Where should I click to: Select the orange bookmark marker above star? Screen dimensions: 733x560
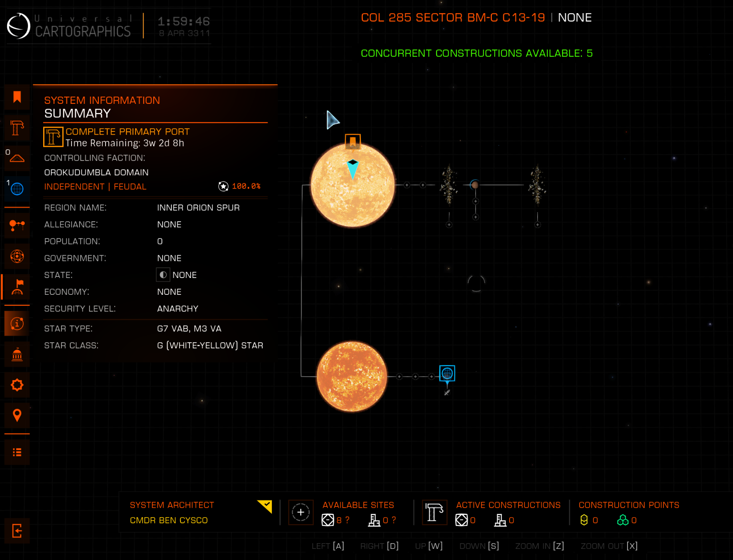(353, 141)
